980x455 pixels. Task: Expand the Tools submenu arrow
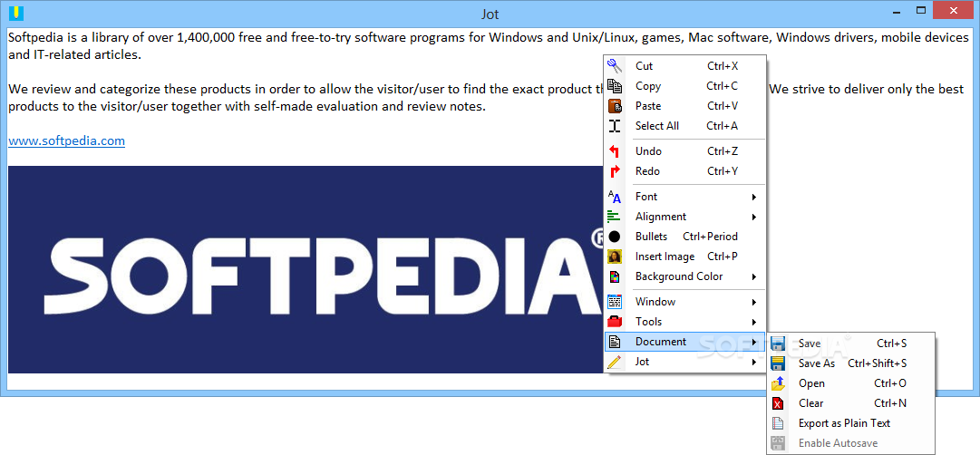click(x=754, y=322)
